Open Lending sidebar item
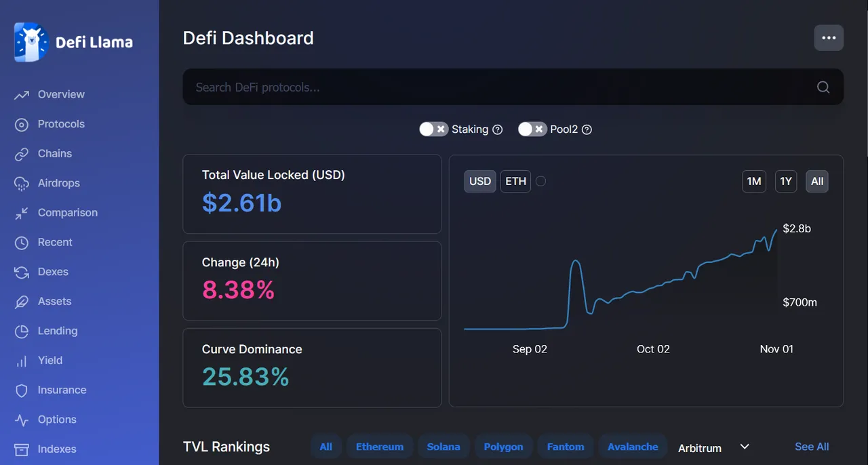Screen dimensions: 868x465 [58, 331]
